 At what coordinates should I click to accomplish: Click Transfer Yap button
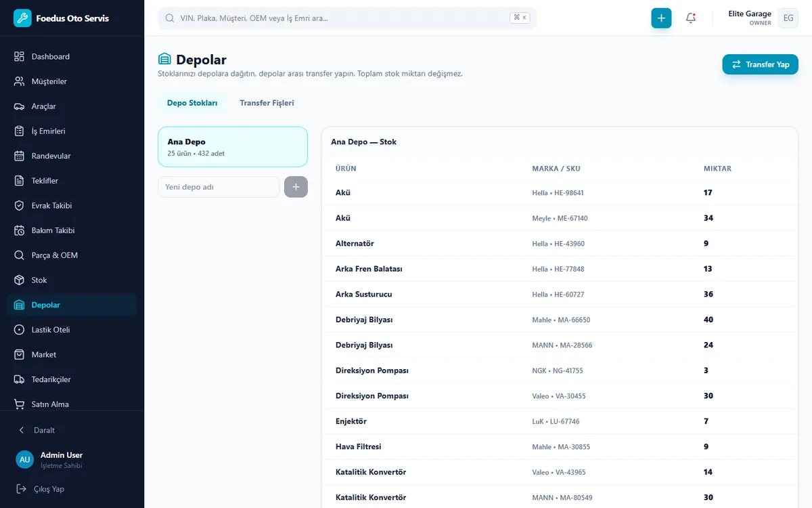pyautogui.click(x=761, y=64)
